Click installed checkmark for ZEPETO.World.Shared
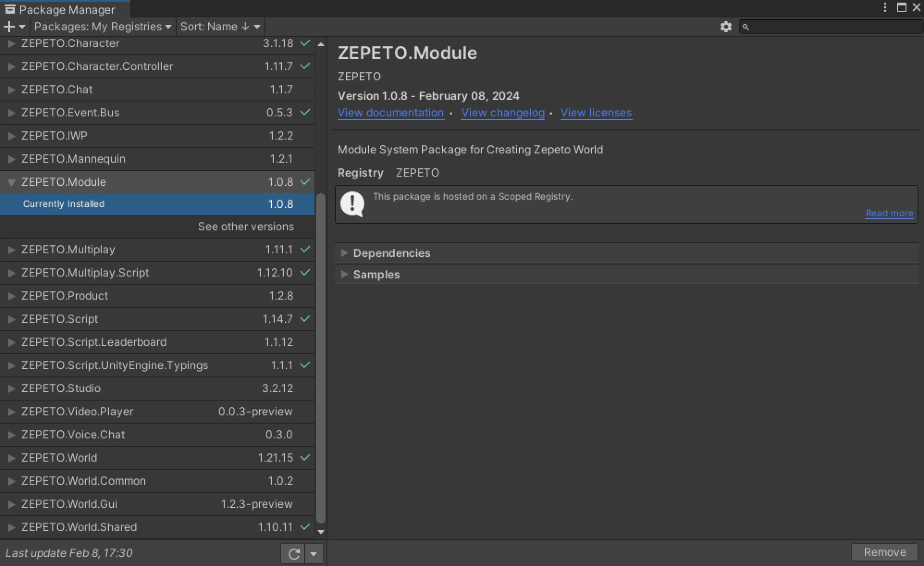Viewport: 924px width, 566px height. click(305, 527)
